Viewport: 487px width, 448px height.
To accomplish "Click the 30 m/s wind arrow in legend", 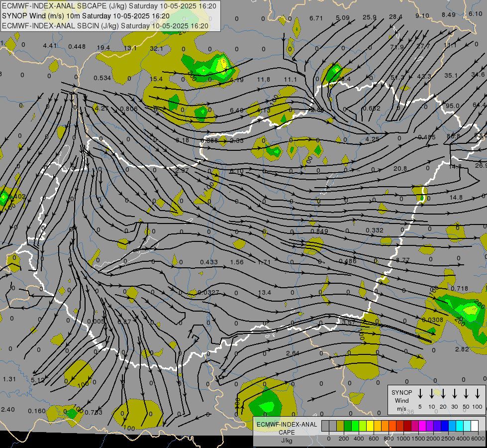I will (454, 394).
